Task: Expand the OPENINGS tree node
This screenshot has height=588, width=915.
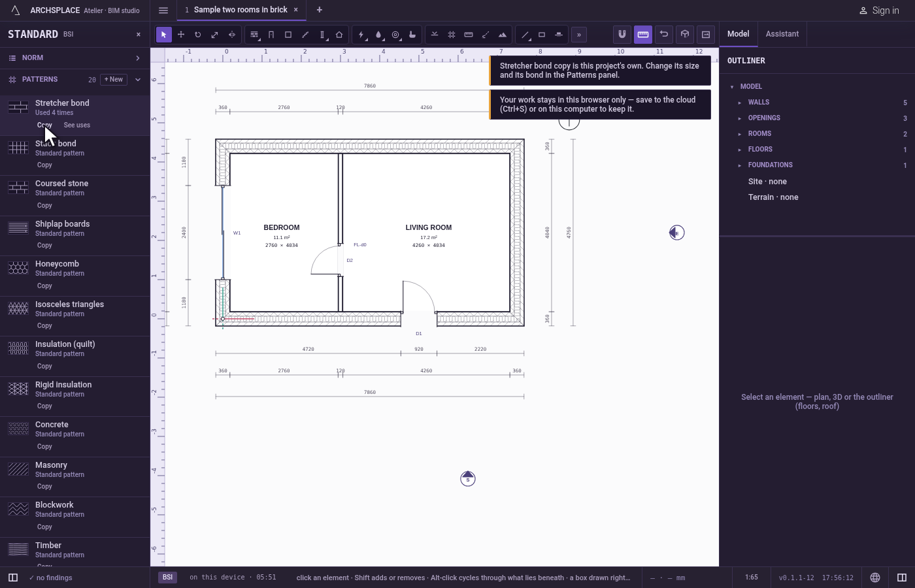Action: tap(740, 118)
